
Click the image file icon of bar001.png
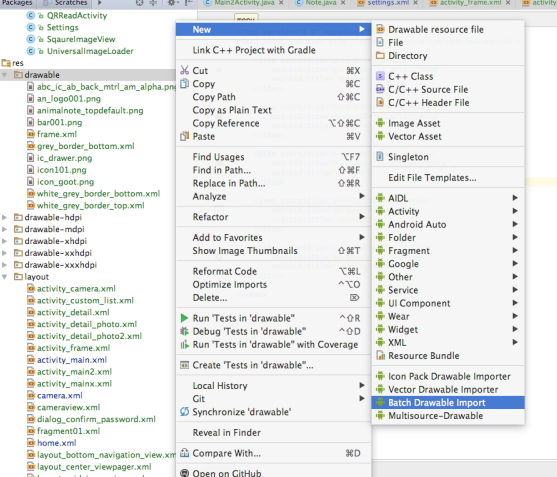(x=31, y=122)
